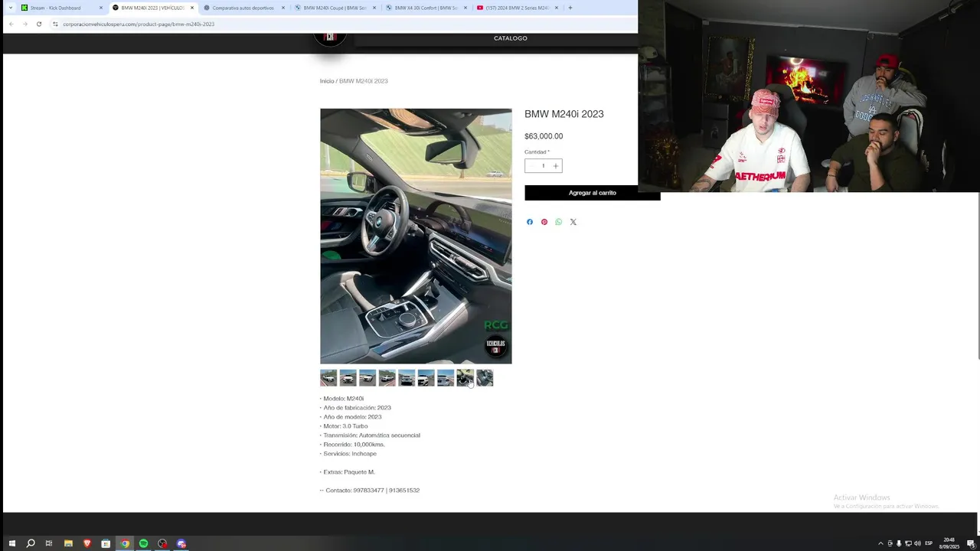Select the last car thumbnail
This screenshot has width=980, height=551.
[x=485, y=378]
